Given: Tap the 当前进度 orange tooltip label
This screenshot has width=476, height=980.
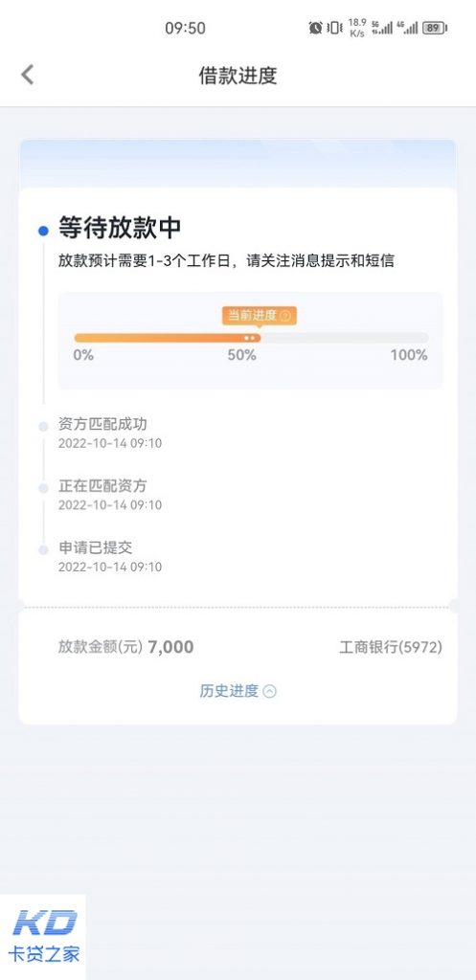Looking at the screenshot, I should 259,316.
